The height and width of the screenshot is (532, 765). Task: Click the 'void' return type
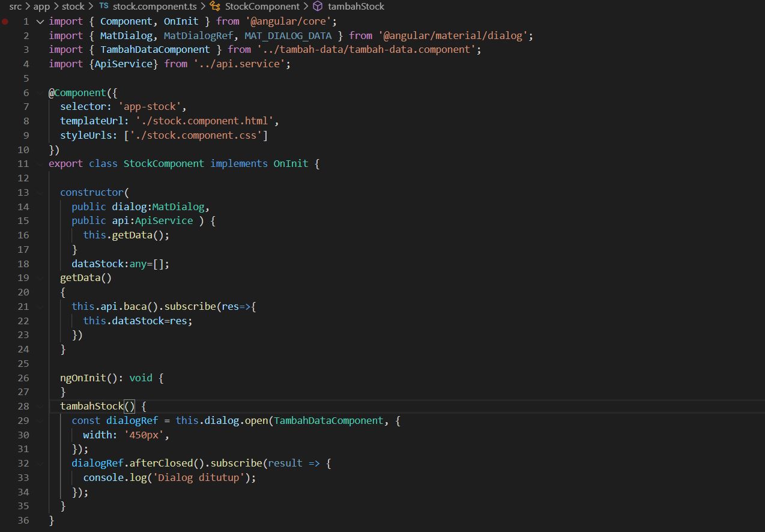coord(141,378)
